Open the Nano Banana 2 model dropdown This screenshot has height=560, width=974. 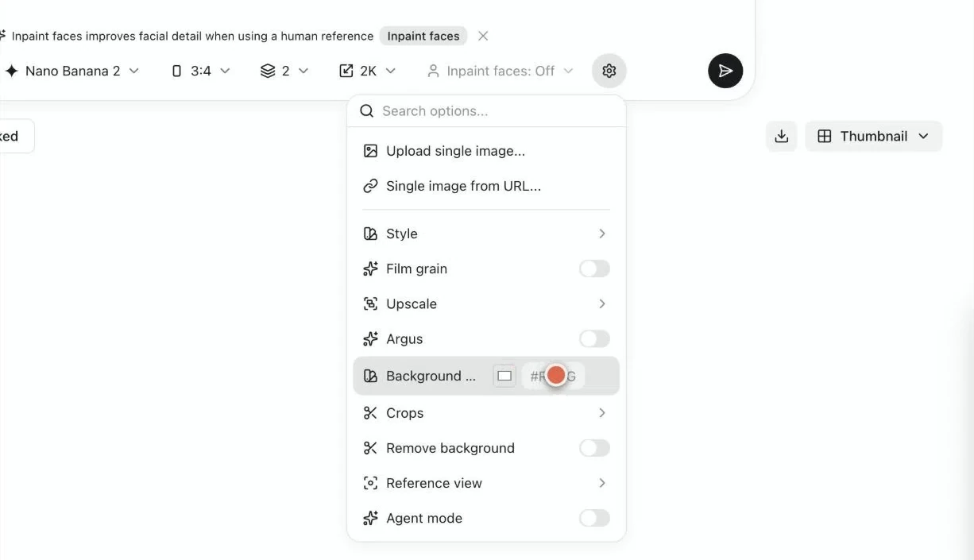tap(72, 71)
